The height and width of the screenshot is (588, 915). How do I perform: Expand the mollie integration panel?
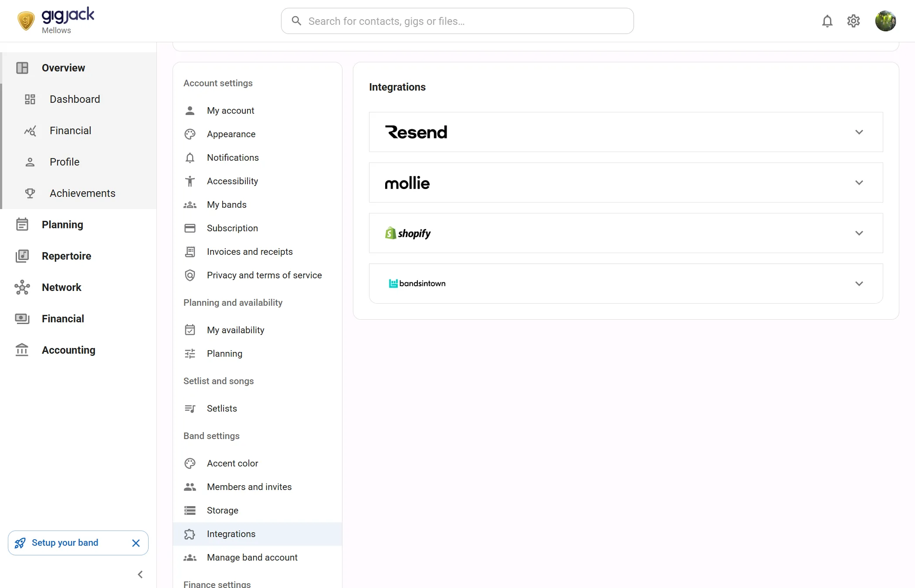(626, 182)
